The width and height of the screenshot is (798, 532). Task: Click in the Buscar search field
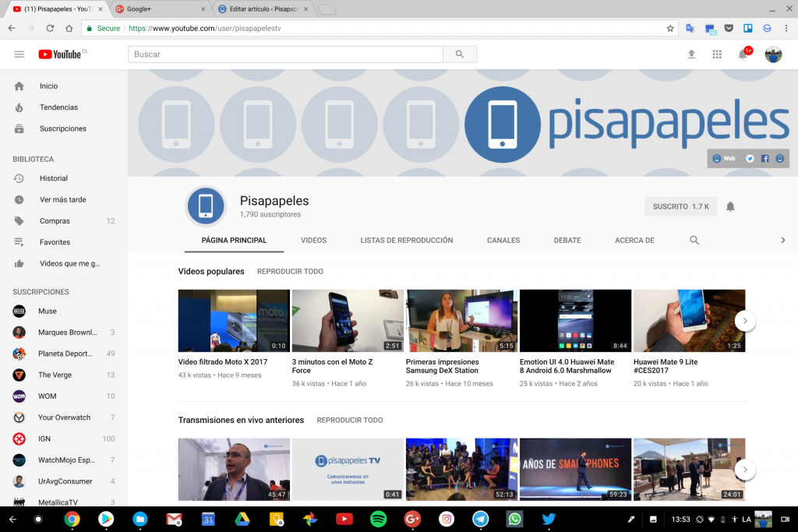(285, 54)
